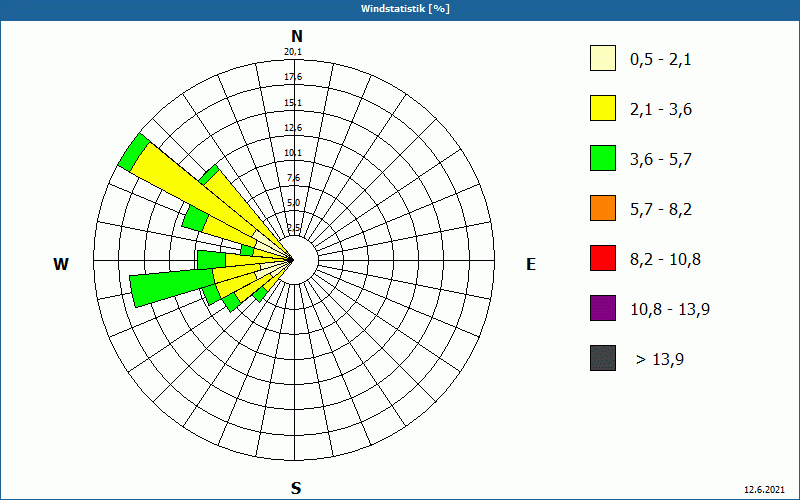This screenshot has width=800, height=500.
Task: Click the red 8,2 - 10,8 legend swatch
Action: click(603, 258)
